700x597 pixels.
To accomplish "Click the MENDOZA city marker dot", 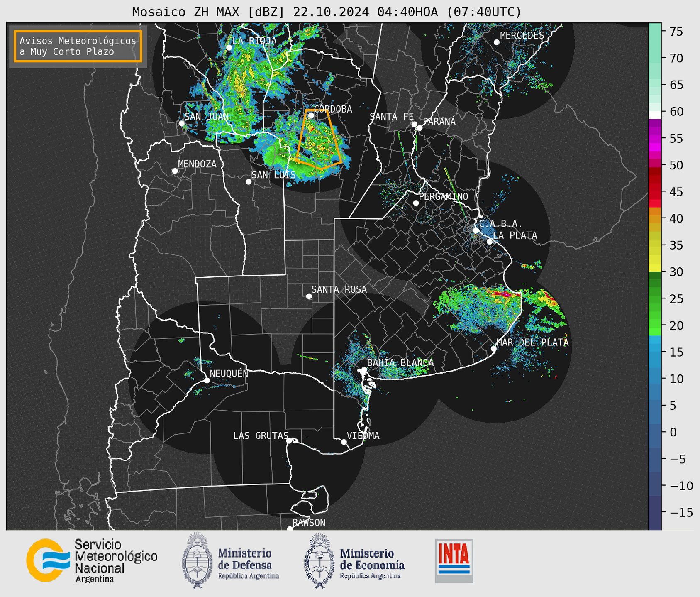I will (x=175, y=171).
